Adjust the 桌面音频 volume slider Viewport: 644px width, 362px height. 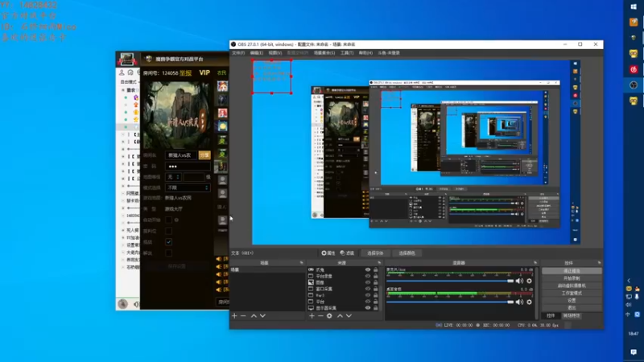click(x=450, y=302)
